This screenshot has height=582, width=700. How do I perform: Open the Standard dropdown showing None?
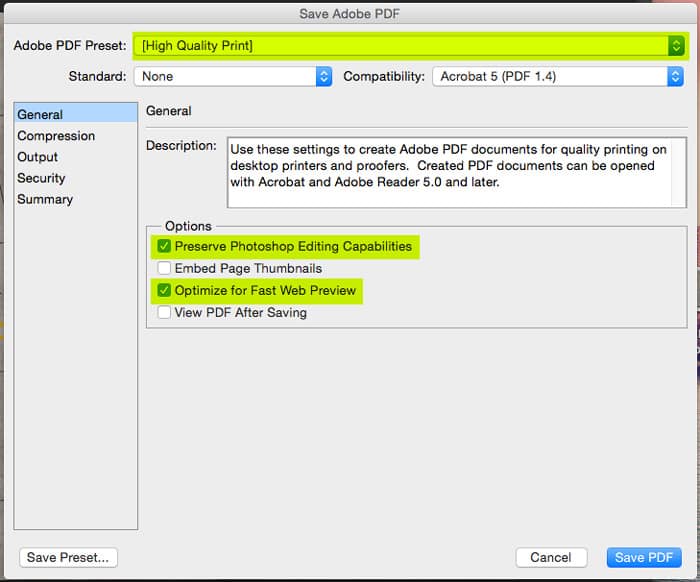233,76
